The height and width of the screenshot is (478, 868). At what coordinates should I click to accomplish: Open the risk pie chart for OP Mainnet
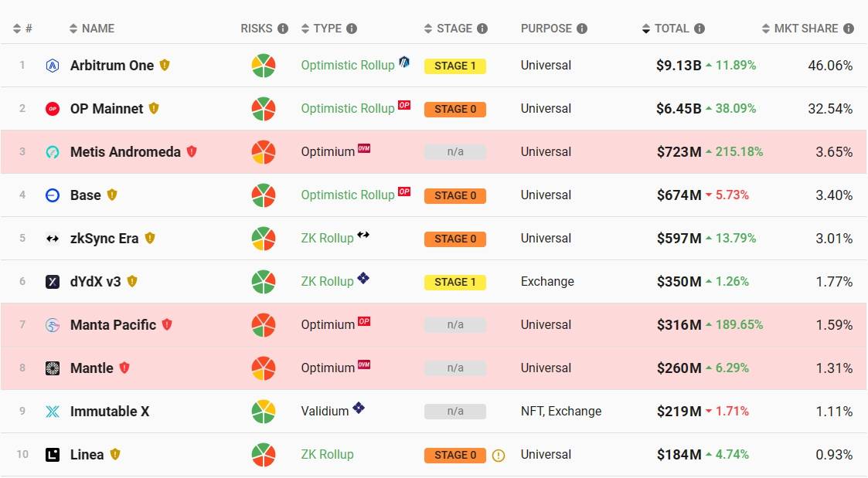click(x=264, y=109)
